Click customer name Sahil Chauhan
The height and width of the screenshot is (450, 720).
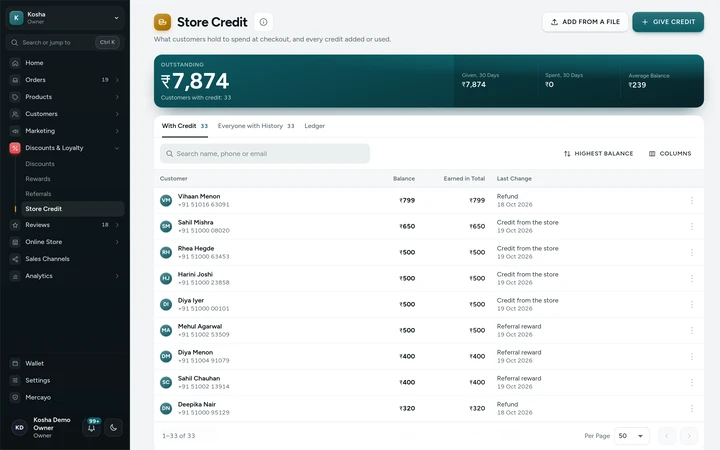199,378
